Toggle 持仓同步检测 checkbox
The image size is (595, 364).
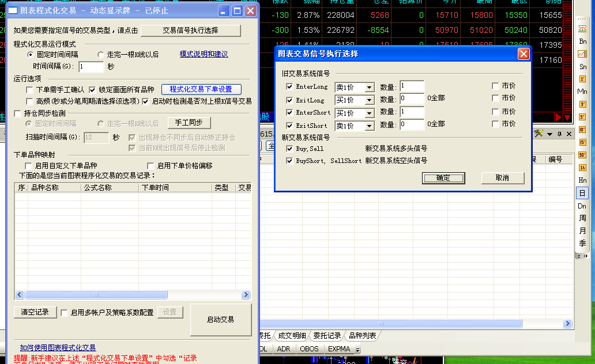[x=18, y=113]
